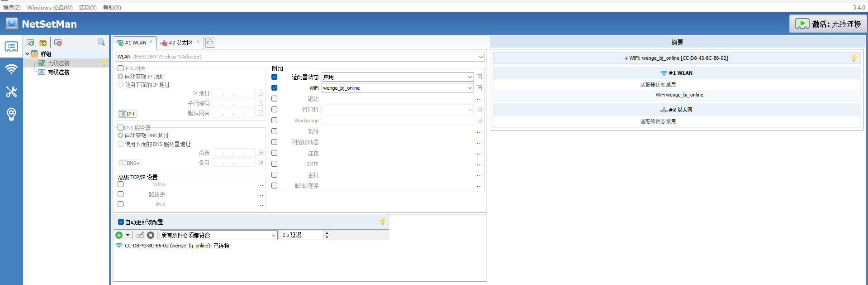This screenshot has height=285, width=868.
Task: Close the #2 以太网 tab
Action: tap(198, 42)
